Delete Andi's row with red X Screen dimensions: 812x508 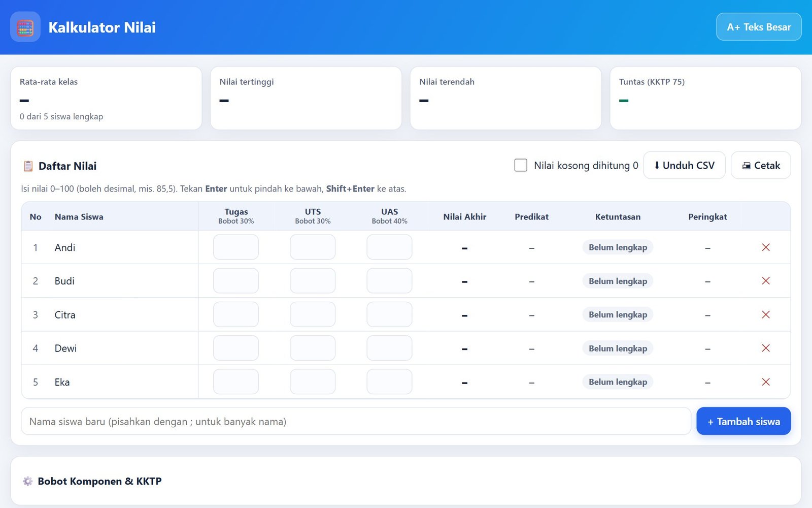(x=766, y=247)
